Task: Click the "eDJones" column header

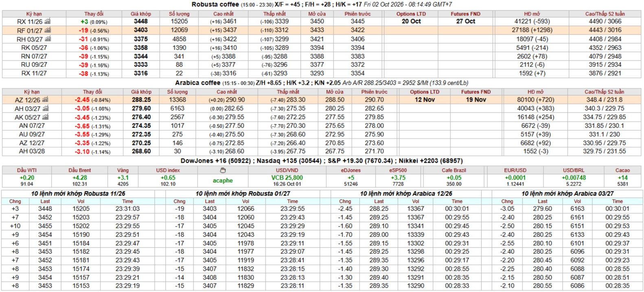Action: coord(351,170)
